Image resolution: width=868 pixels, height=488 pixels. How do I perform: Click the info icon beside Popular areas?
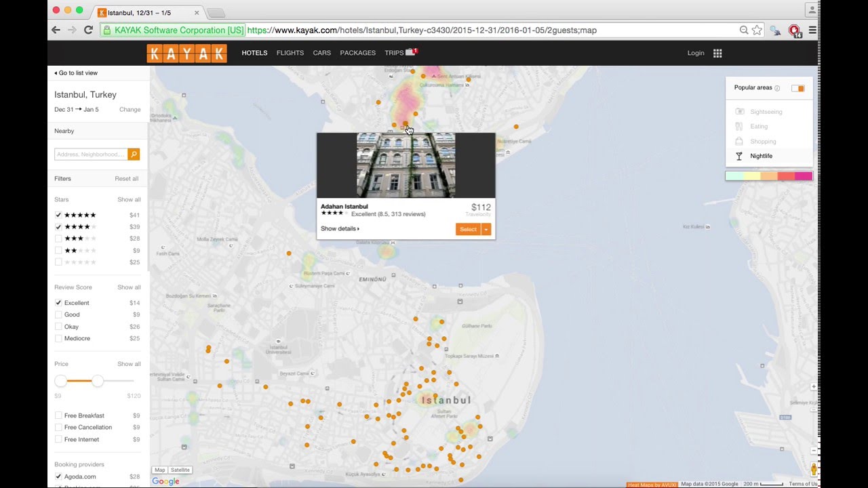(777, 88)
